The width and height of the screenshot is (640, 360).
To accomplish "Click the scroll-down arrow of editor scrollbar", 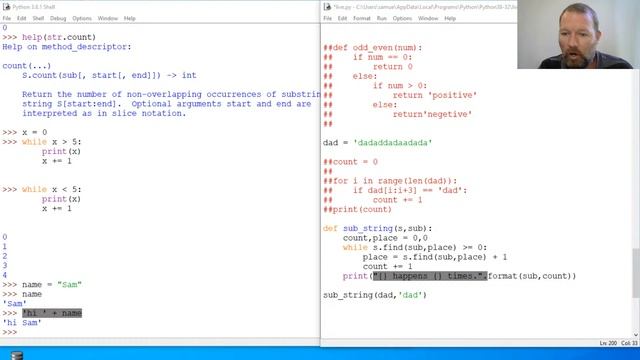I will click(636, 335).
